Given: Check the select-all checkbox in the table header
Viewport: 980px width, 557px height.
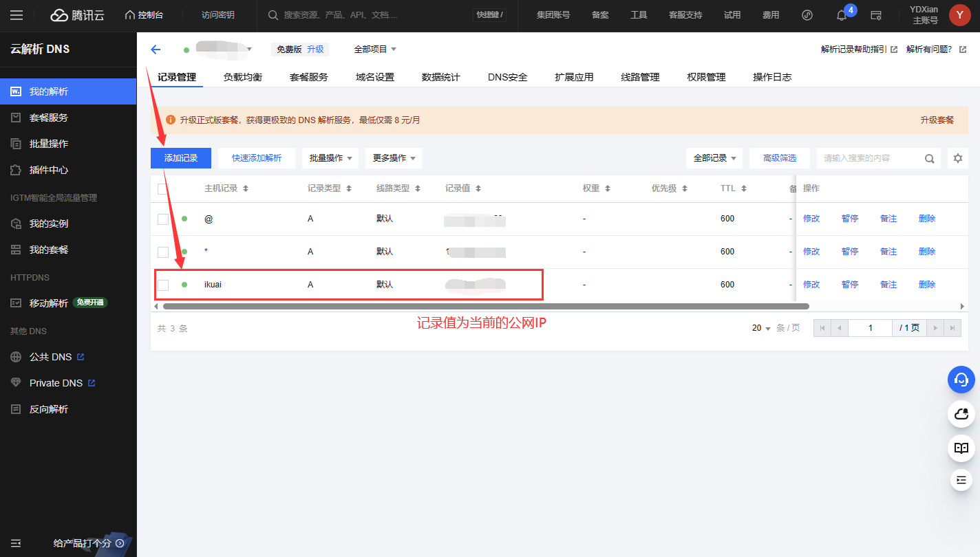Looking at the screenshot, I should click(163, 188).
